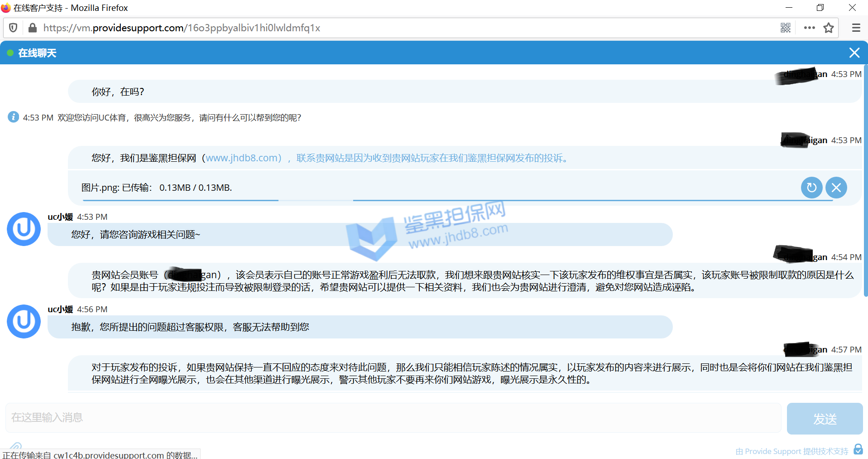This screenshot has height=459, width=868.
Task: Close the 在线聊天 chat panel
Action: [854, 53]
